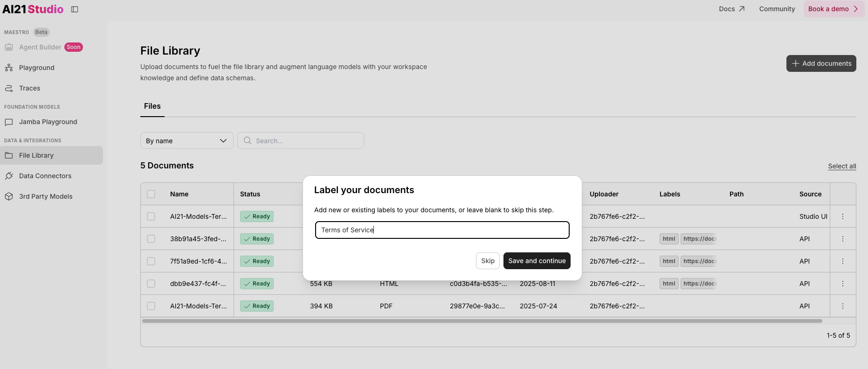Open row menu for 394 KB PDF document
This screenshot has height=369, width=868.
(x=843, y=306)
